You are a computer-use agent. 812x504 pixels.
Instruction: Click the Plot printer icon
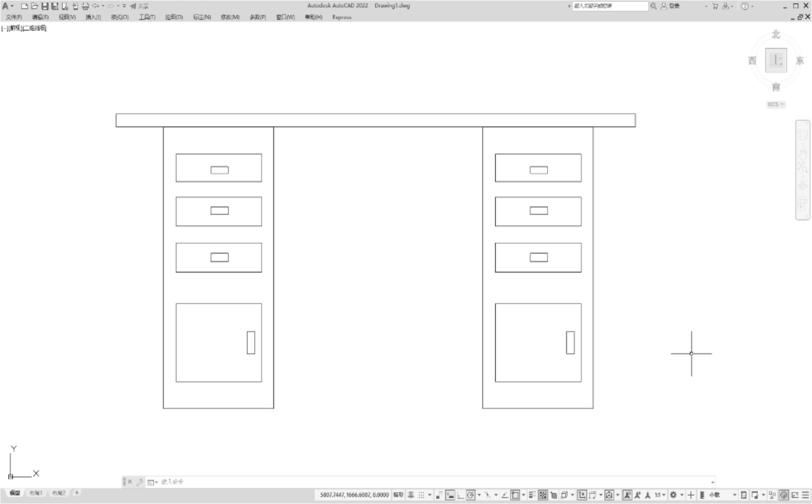[x=85, y=6]
